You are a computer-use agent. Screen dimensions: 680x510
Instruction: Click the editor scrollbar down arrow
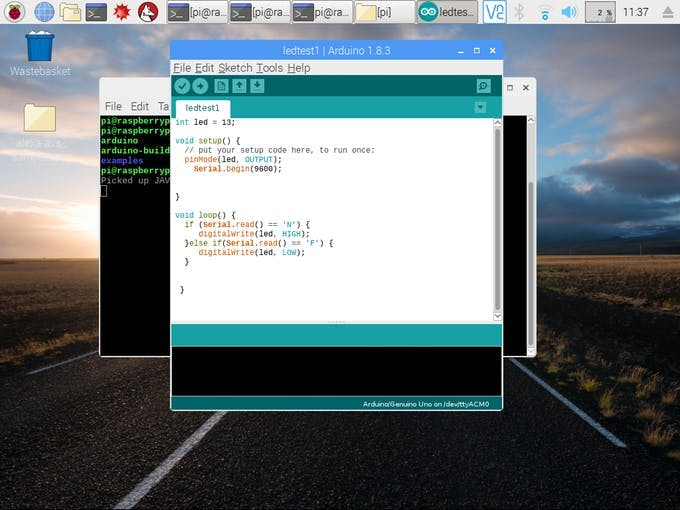click(497, 316)
